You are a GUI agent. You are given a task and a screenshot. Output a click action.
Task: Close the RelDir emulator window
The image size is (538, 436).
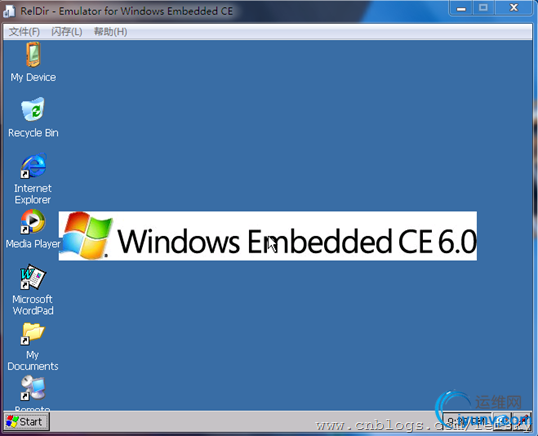click(514, 8)
